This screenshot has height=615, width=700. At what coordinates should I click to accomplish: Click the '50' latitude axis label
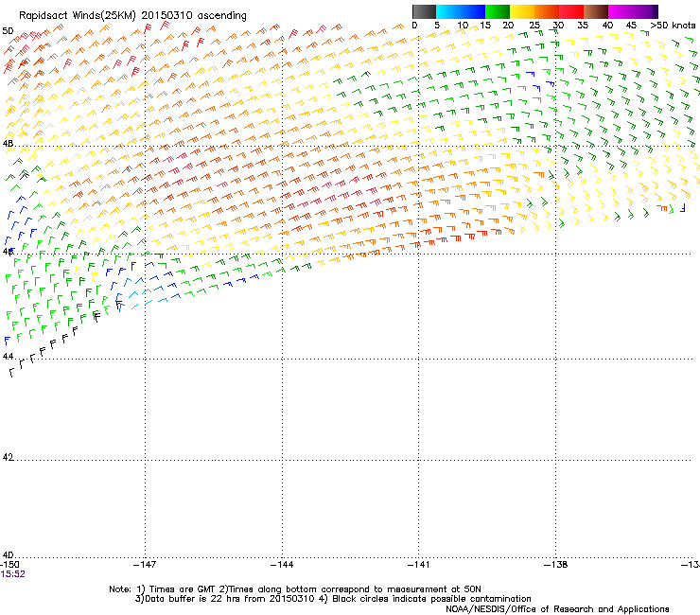click(x=8, y=31)
